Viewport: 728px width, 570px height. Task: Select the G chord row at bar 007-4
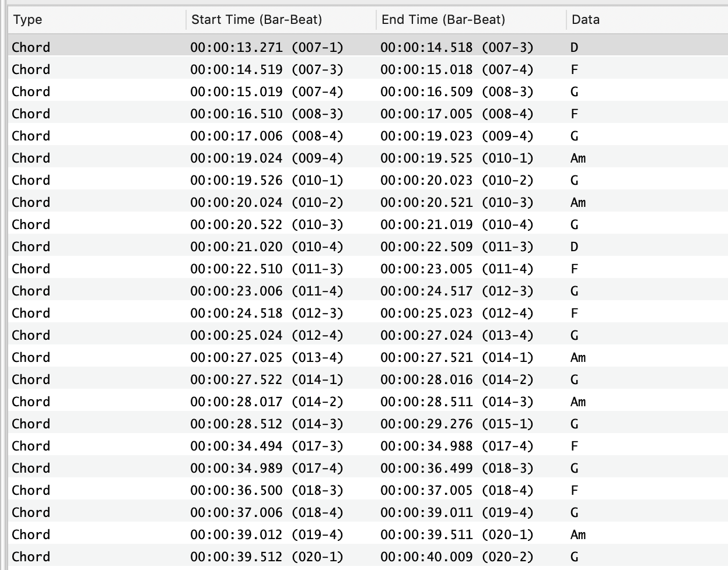click(368, 92)
